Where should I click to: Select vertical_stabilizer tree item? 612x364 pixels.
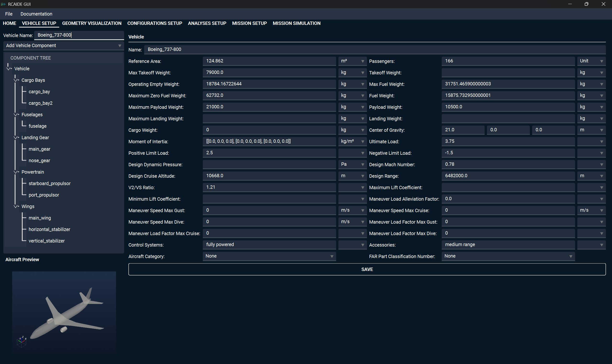(47, 241)
